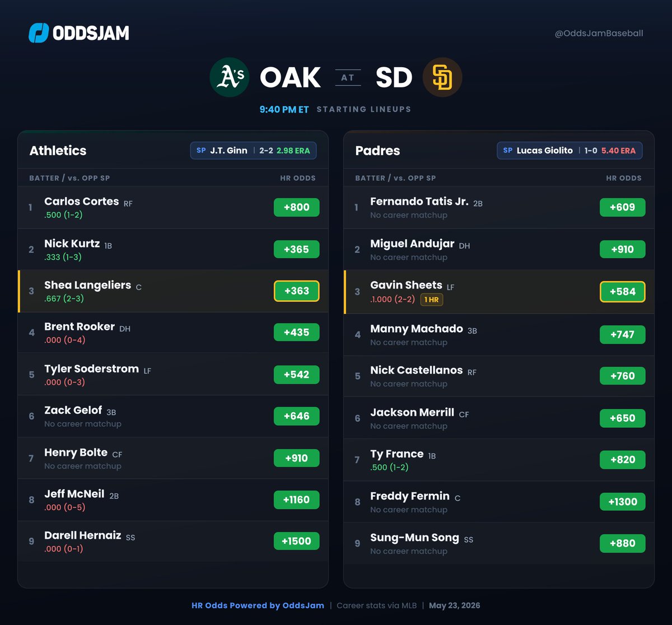Screen dimensions: 672x625
Task: Click the 9:40 PM ET game time
Action: coord(284,110)
